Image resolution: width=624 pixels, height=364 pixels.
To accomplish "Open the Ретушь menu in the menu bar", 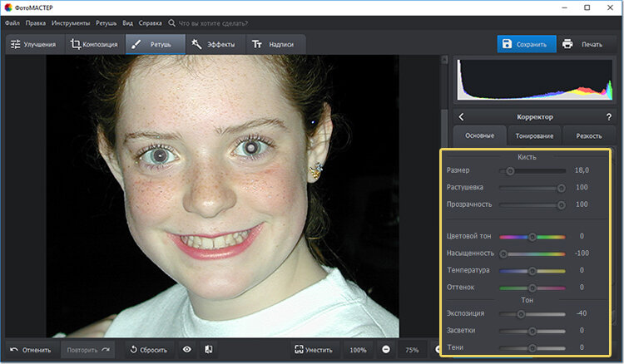I will click(x=106, y=22).
